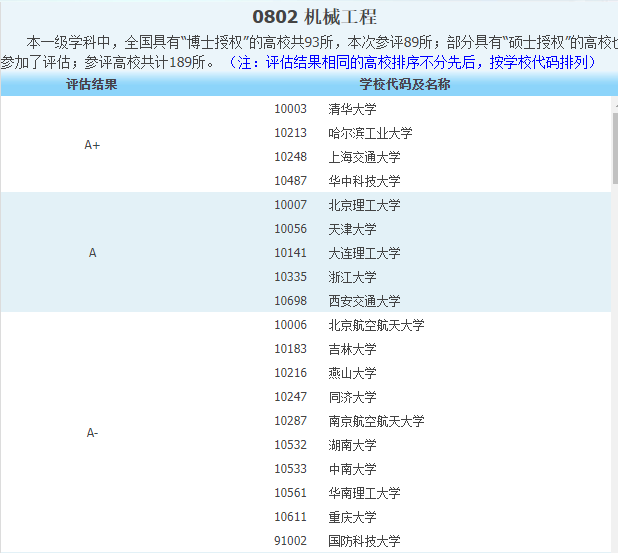Image resolution: width=618 pixels, height=553 pixels.
Task: Click the 学校代码及名称 column header
Action: 405,85
